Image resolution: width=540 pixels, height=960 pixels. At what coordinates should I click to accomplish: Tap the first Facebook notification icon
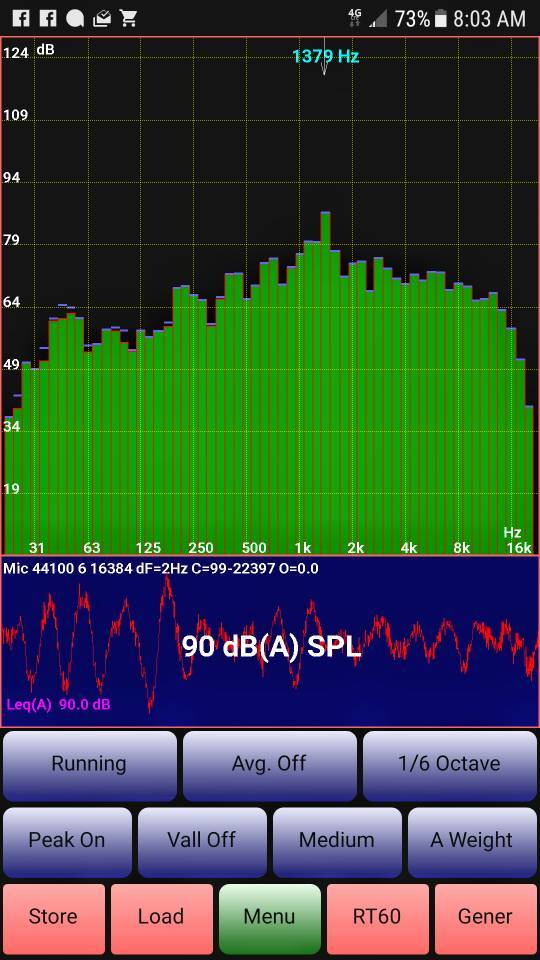[x=20, y=18]
